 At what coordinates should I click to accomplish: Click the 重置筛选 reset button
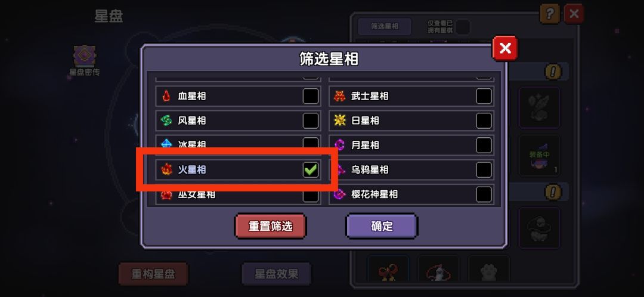click(270, 226)
